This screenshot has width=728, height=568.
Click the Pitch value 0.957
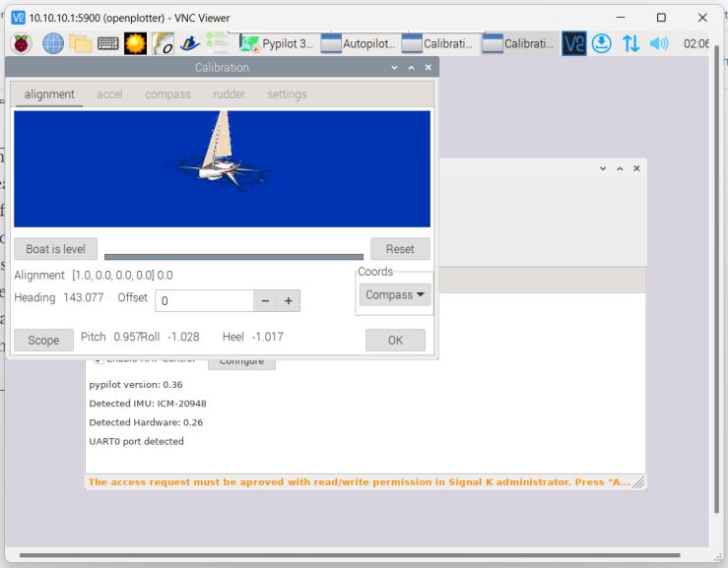tap(127, 337)
